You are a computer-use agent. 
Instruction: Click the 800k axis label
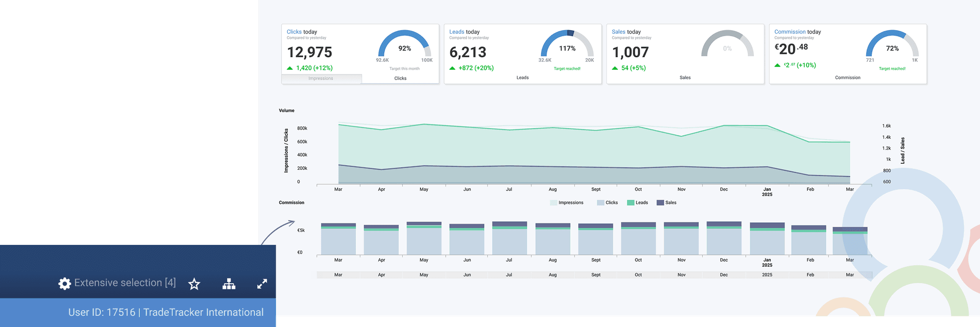(x=302, y=129)
